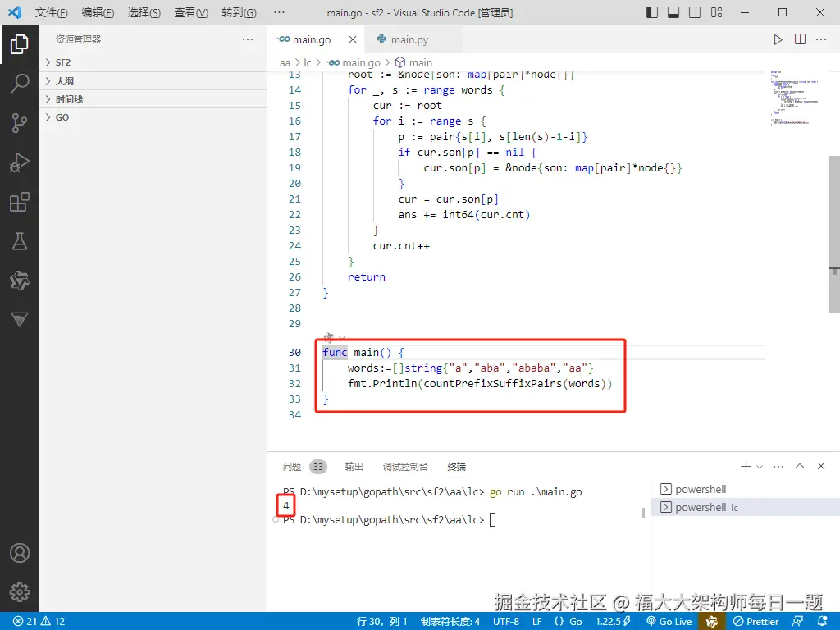Open the Testing flask view
Screen dimensions: 840x630
pos(20,241)
